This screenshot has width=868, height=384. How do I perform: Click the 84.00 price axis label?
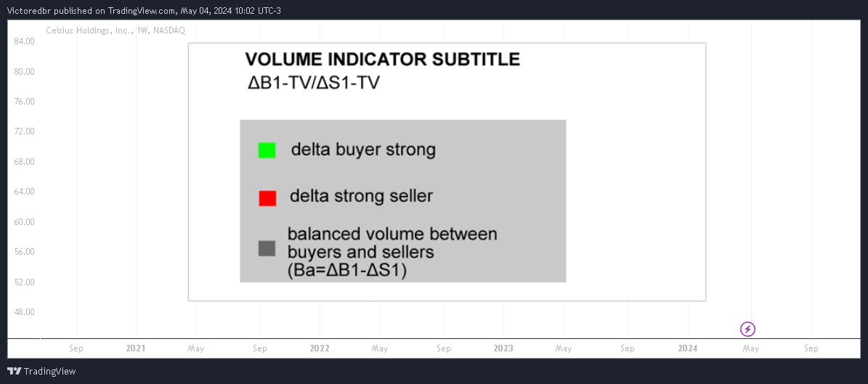click(x=24, y=41)
